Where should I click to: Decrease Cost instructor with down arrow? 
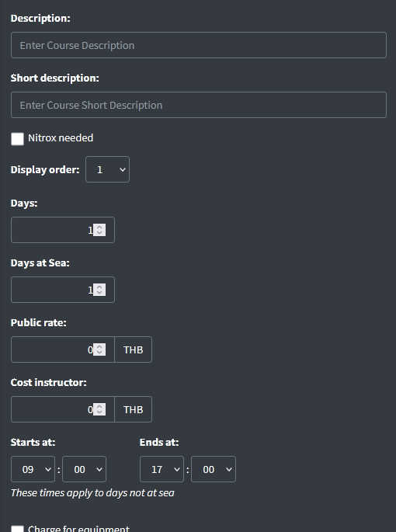click(x=99, y=412)
